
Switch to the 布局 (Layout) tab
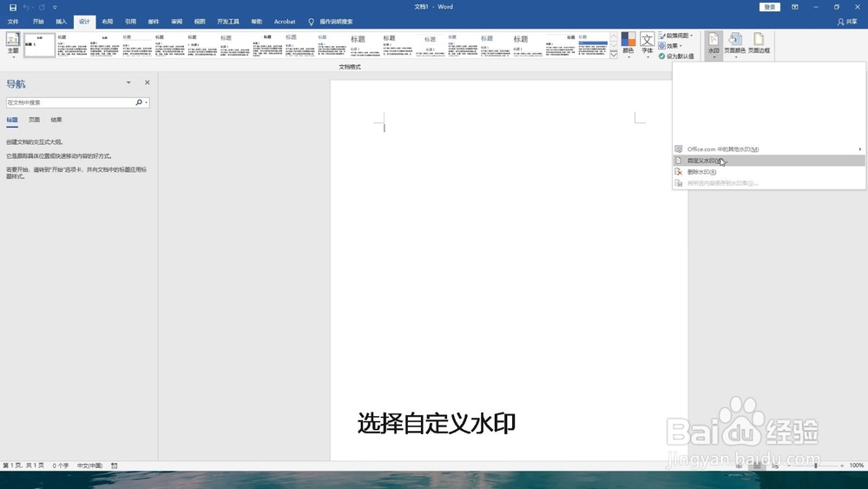coord(108,22)
